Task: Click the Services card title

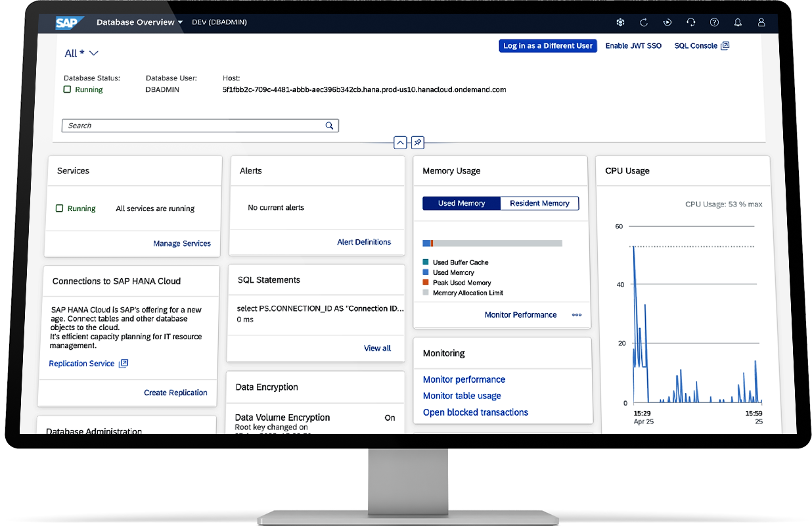Action: click(73, 171)
